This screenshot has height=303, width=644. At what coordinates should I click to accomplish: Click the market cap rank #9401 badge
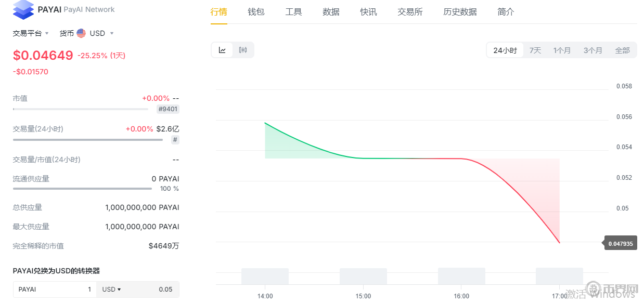click(168, 109)
